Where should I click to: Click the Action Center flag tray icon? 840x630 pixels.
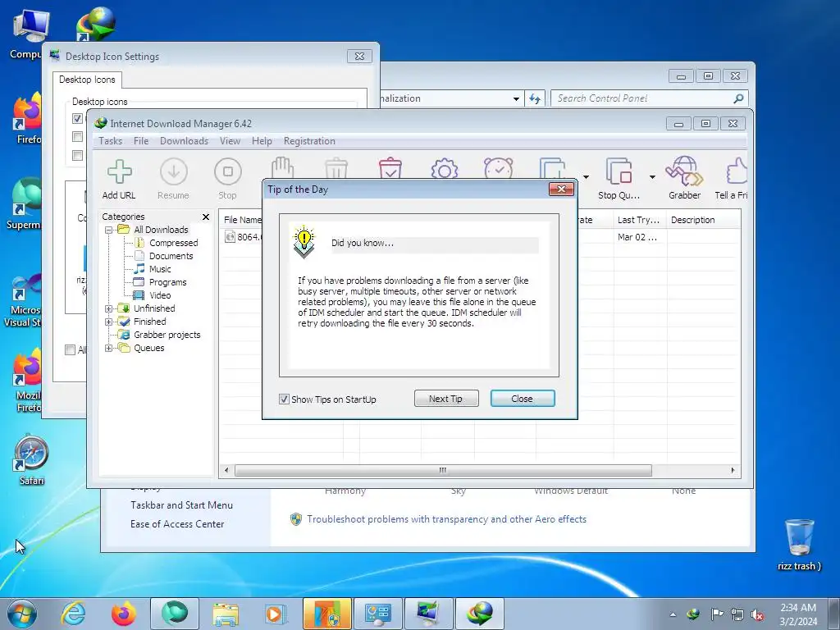point(716,614)
